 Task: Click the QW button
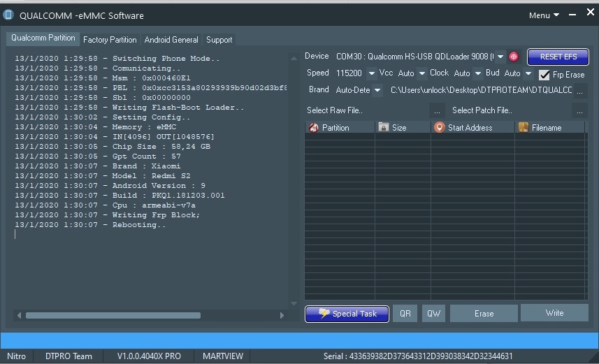click(433, 314)
